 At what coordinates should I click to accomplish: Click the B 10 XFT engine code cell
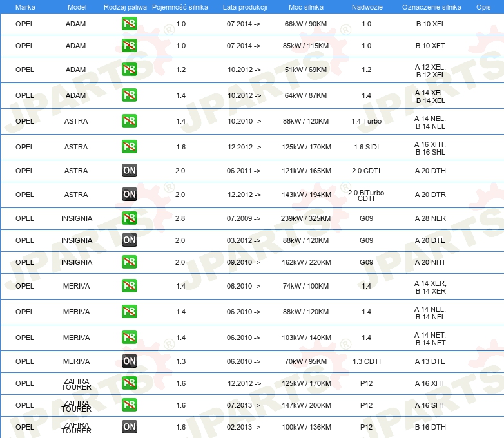point(431,46)
